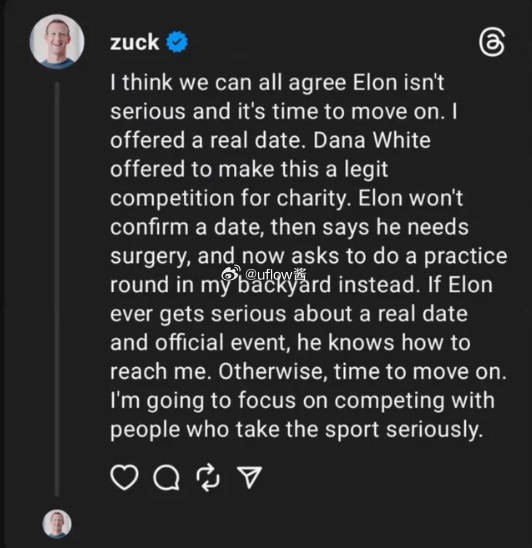Open zuck's large profile picture

tap(57, 41)
